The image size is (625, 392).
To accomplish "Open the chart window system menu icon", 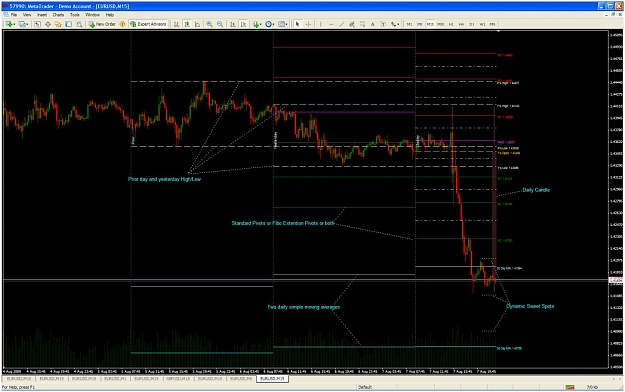I will click(6, 15).
